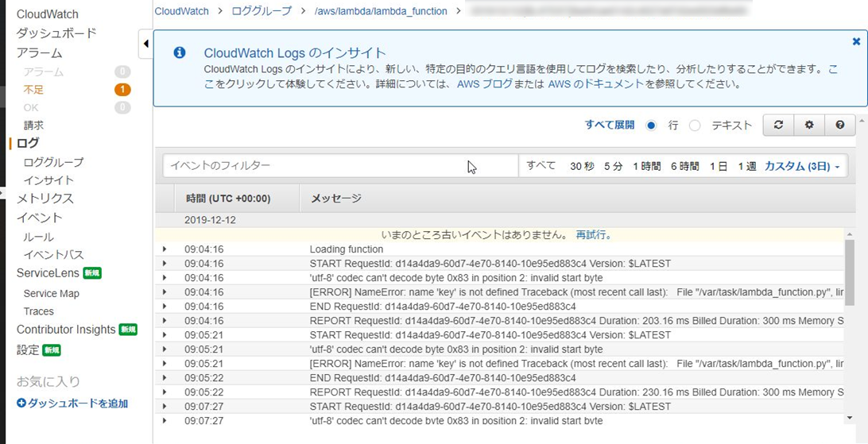The image size is (868, 444).
Task: Open ServiceLens in the sidebar
Action: [48, 273]
